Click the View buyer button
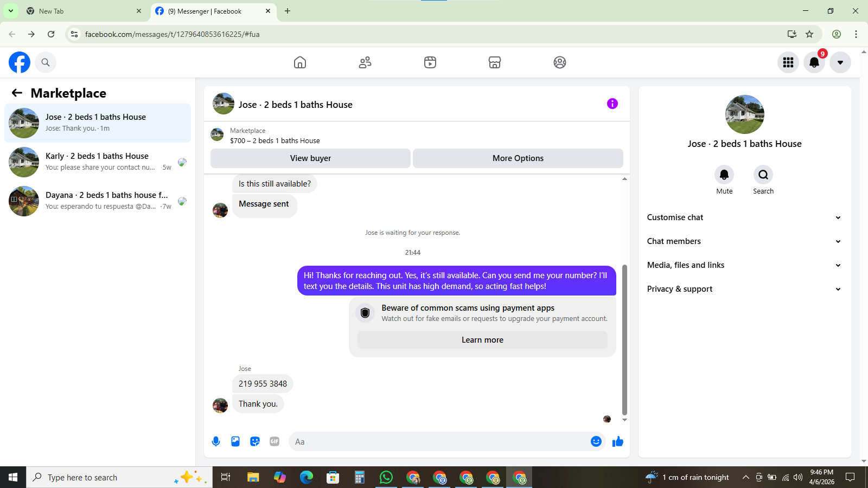The width and height of the screenshot is (868, 488). tap(310, 158)
